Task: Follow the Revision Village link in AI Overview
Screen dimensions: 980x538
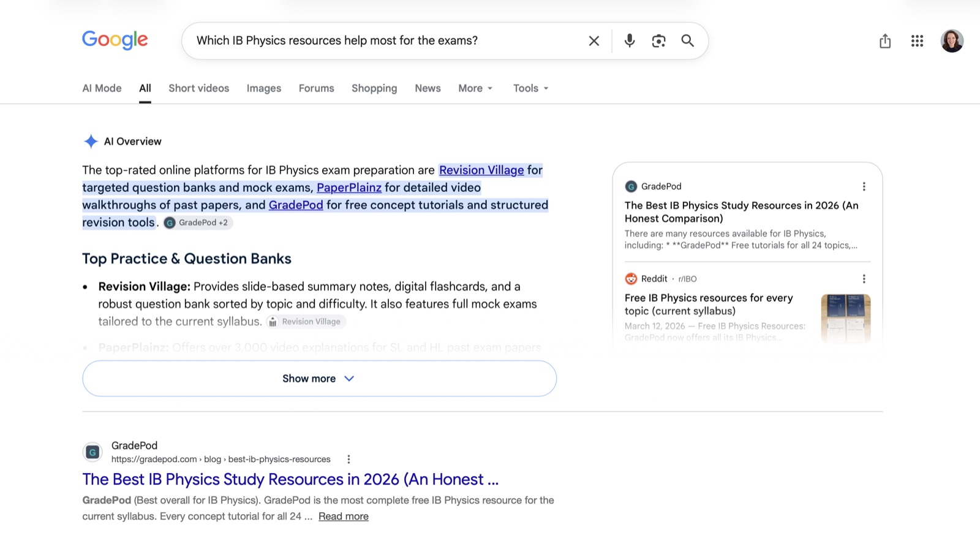Action: point(481,170)
